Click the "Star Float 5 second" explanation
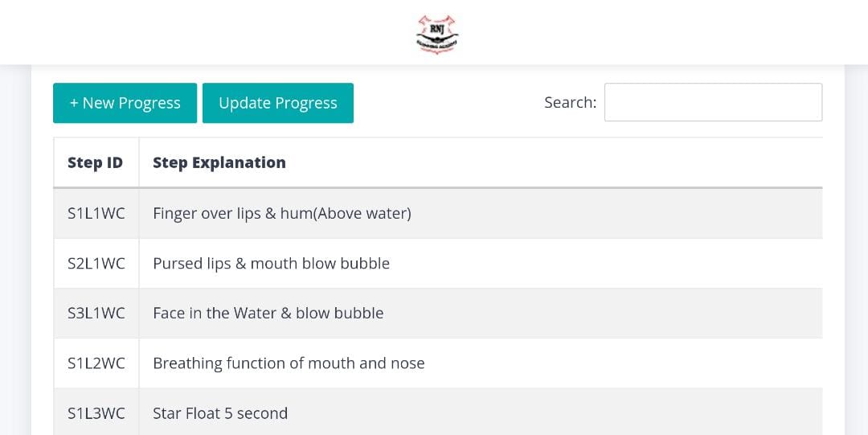This screenshot has height=435, width=868. (220, 413)
